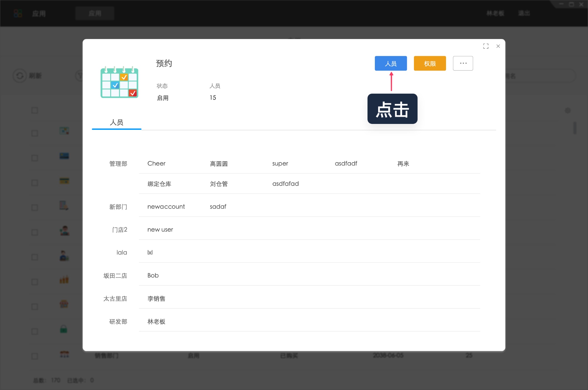This screenshot has height=390, width=588.
Task: Check the checkbox on the 销售部门 row
Action: coord(35,356)
